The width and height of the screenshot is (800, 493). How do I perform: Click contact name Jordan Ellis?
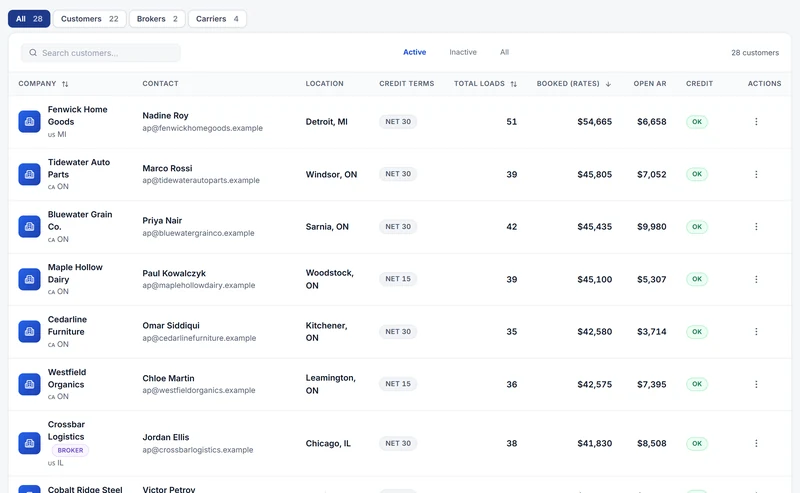166,437
